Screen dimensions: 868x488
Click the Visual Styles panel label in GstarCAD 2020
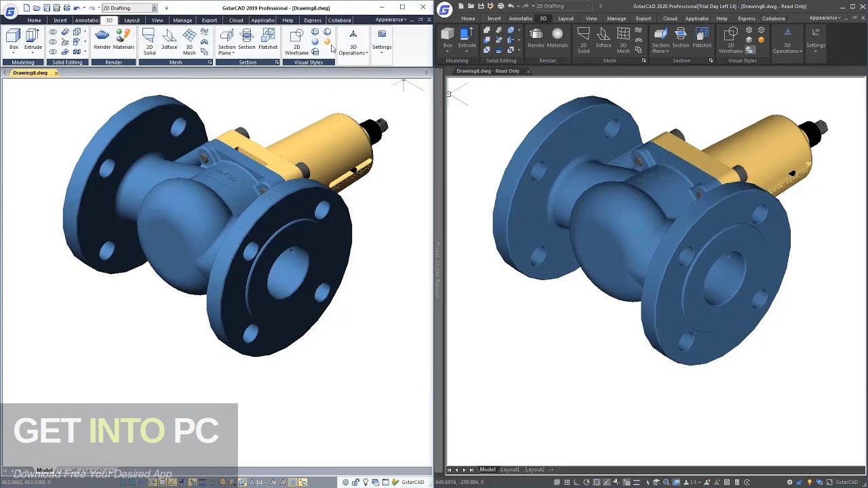[x=743, y=60]
